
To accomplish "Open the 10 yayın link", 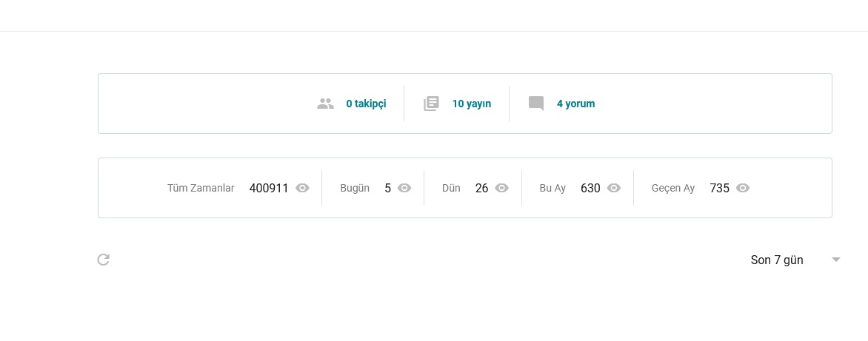I will (x=471, y=104).
